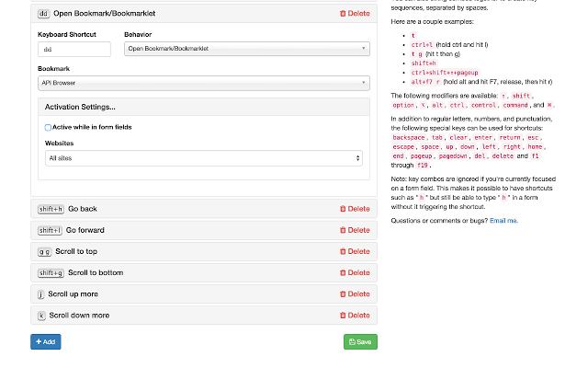The height and width of the screenshot is (368, 588).
Task: Click the g g key badge
Action: coord(45,252)
